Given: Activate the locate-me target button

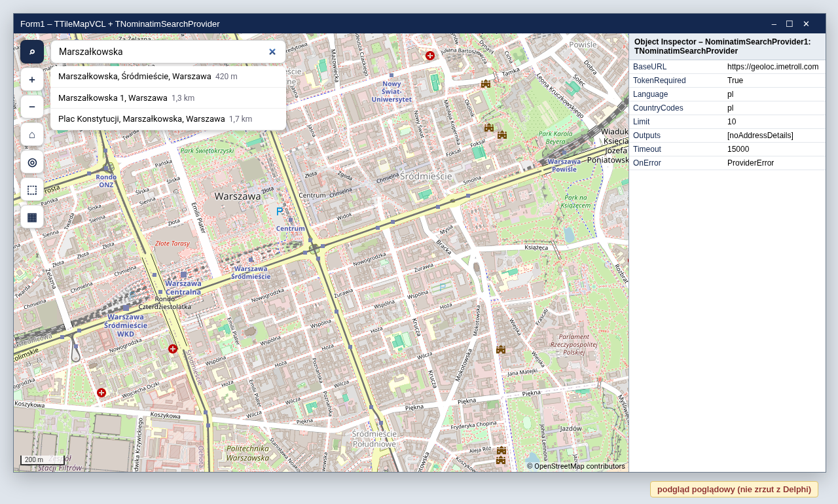Looking at the screenshot, I should click(x=32, y=162).
